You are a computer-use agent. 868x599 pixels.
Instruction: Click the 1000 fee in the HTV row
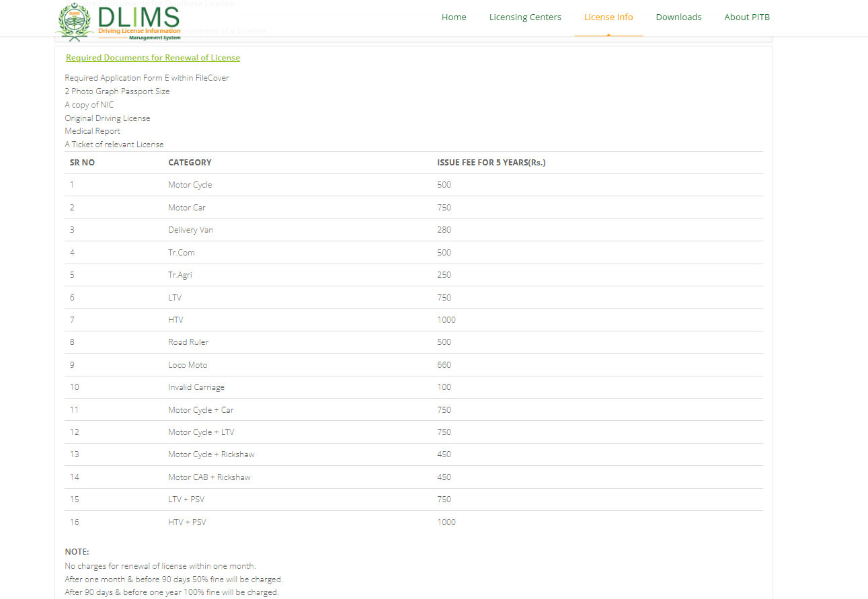click(x=446, y=320)
